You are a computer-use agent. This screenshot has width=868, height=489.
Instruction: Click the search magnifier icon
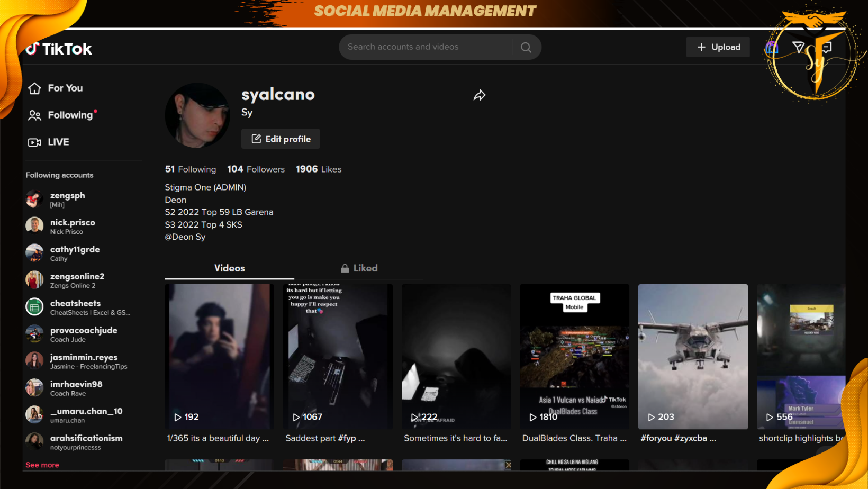coord(526,47)
